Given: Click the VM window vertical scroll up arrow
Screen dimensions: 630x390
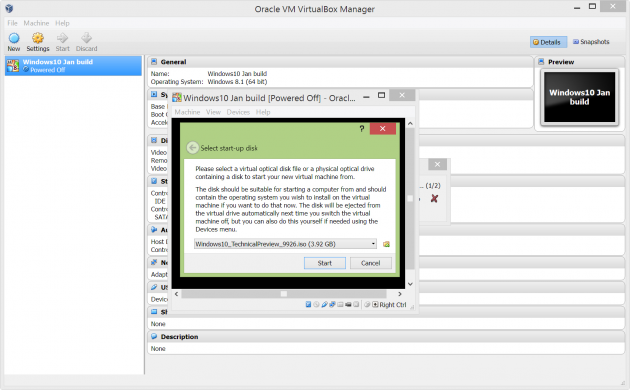Looking at the screenshot, I should click(410, 123).
